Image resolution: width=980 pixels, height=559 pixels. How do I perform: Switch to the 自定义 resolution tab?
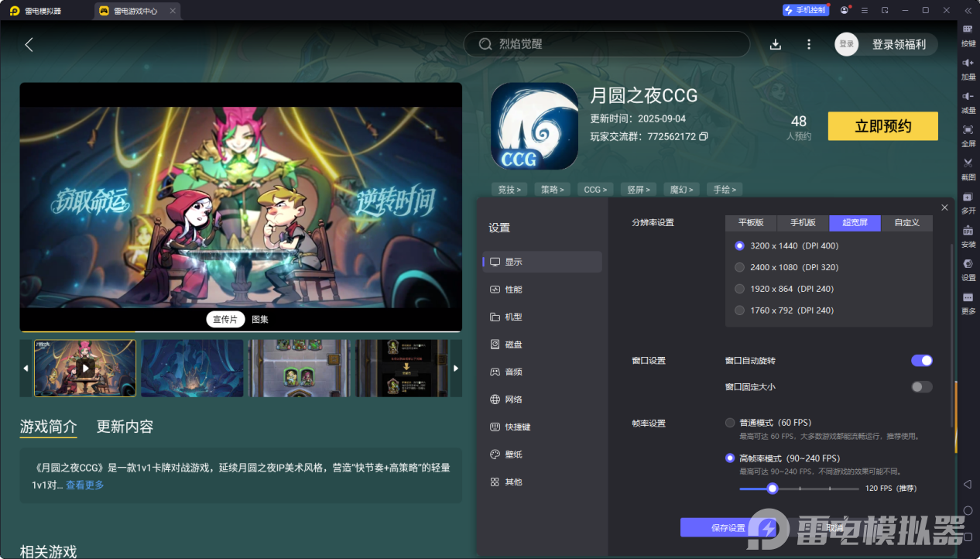(907, 222)
